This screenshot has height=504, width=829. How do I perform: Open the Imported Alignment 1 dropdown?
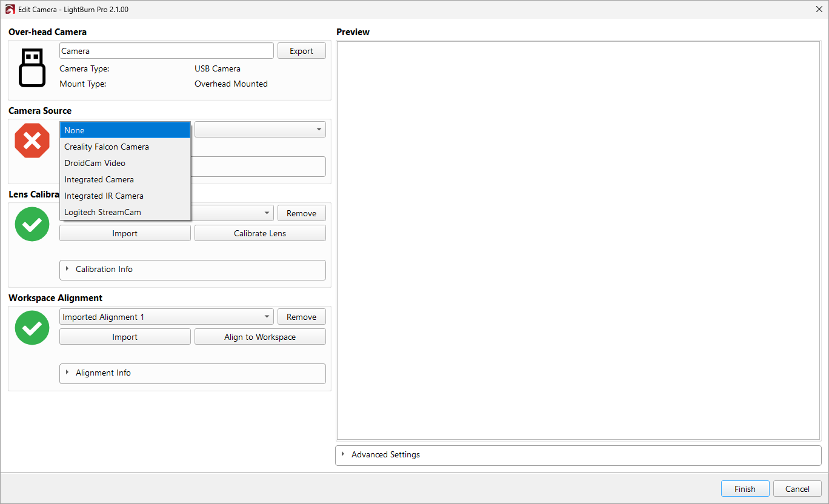coord(167,317)
